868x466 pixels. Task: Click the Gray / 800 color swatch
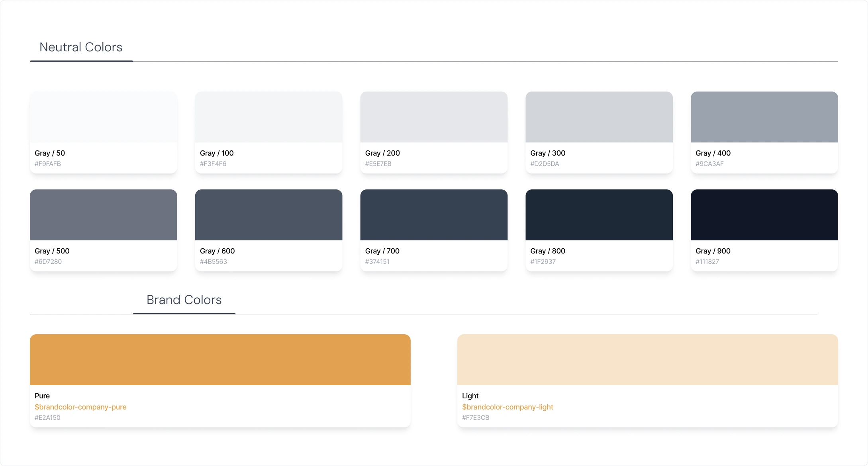pos(599,215)
